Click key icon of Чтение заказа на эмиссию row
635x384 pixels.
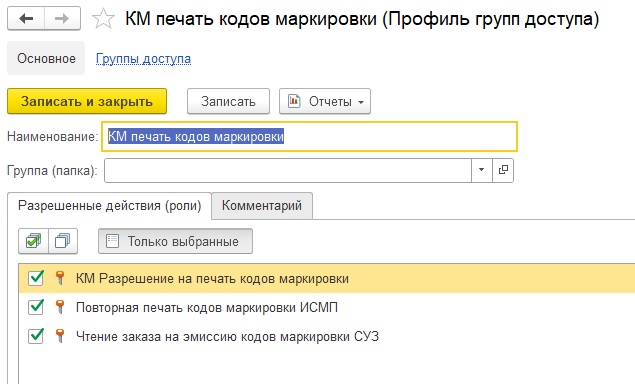(x=60, y=336)
